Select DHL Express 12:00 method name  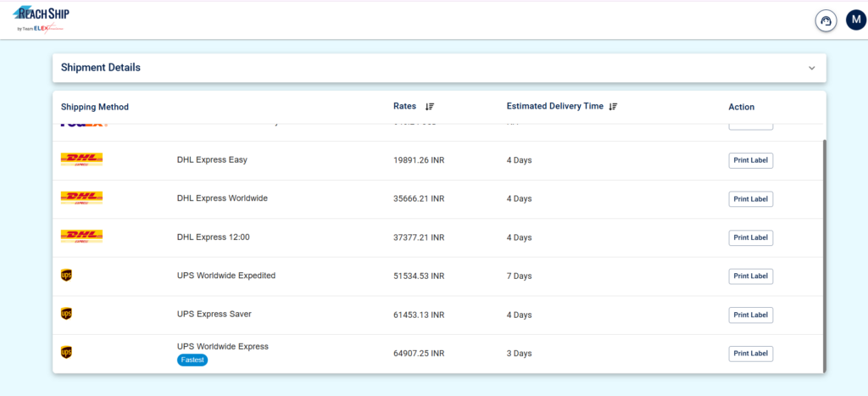[214, 237]
